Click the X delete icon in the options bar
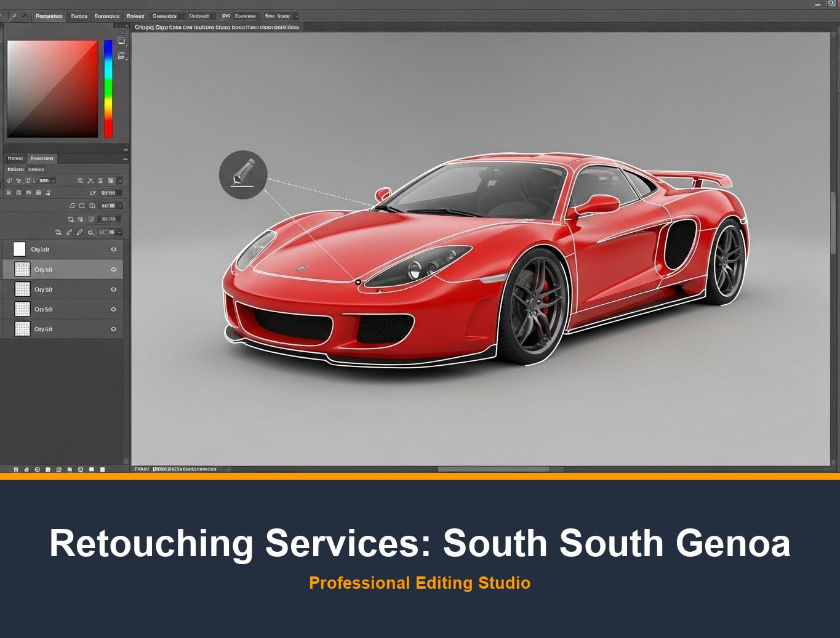Viewport: 840px width, 638px height. click(x=91, y=180)
